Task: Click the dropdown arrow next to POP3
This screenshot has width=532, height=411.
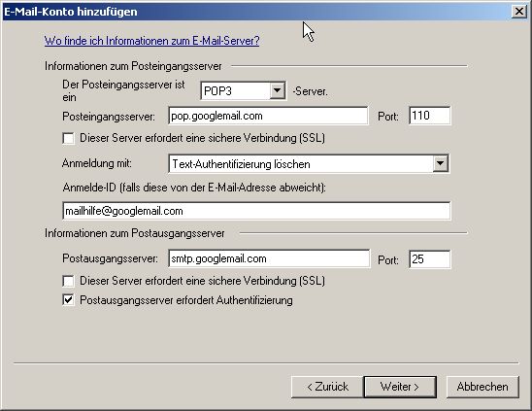Action: coord(278,91)
